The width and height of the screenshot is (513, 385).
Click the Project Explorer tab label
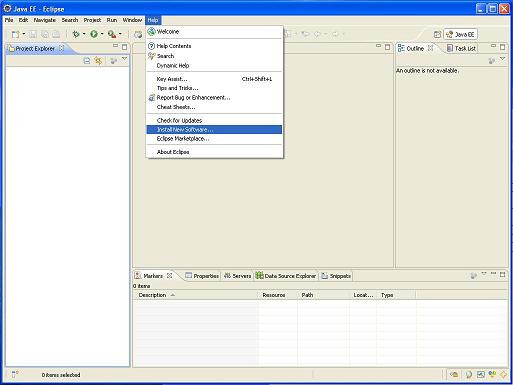[35, 48]
